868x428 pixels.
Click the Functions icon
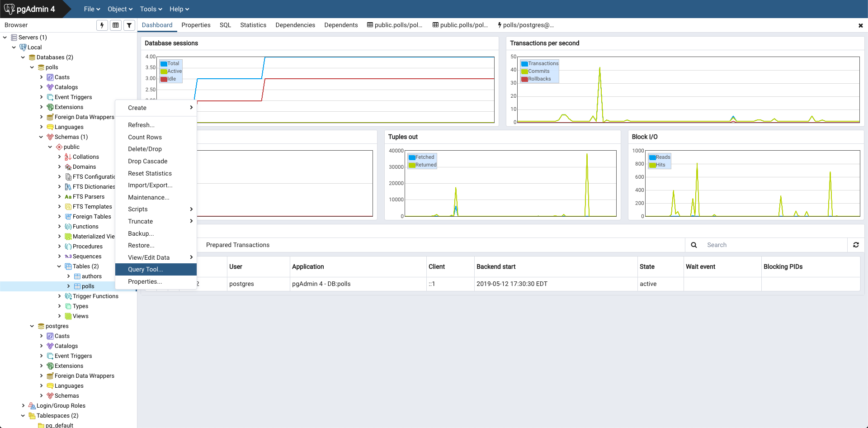[x=68, y=227]
